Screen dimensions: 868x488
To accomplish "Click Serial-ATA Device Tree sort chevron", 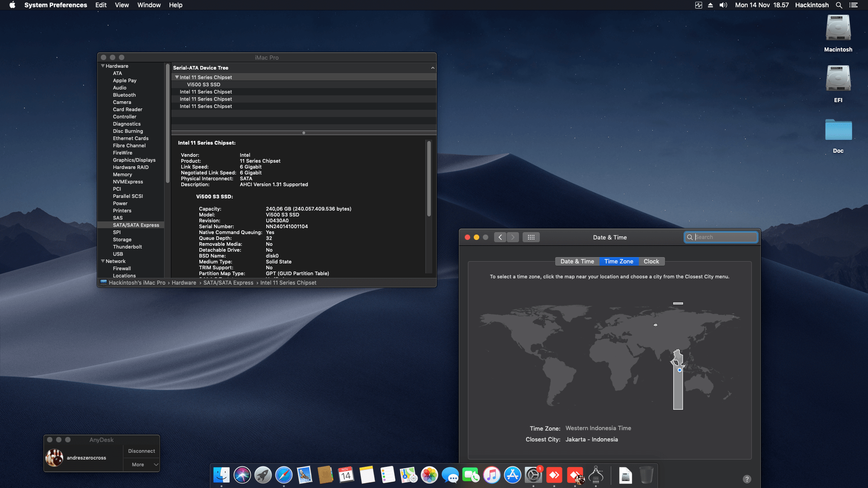I will click(433, 68).
